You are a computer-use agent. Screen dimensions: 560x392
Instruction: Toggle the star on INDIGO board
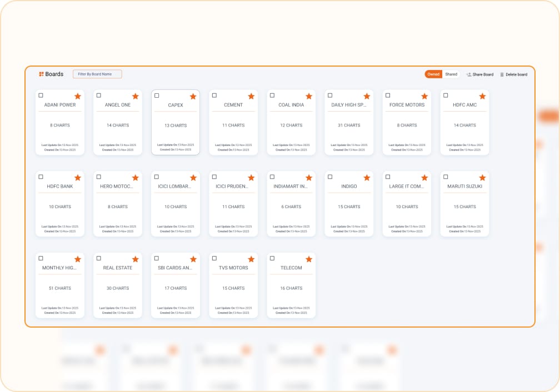click(x=367, y=178)
